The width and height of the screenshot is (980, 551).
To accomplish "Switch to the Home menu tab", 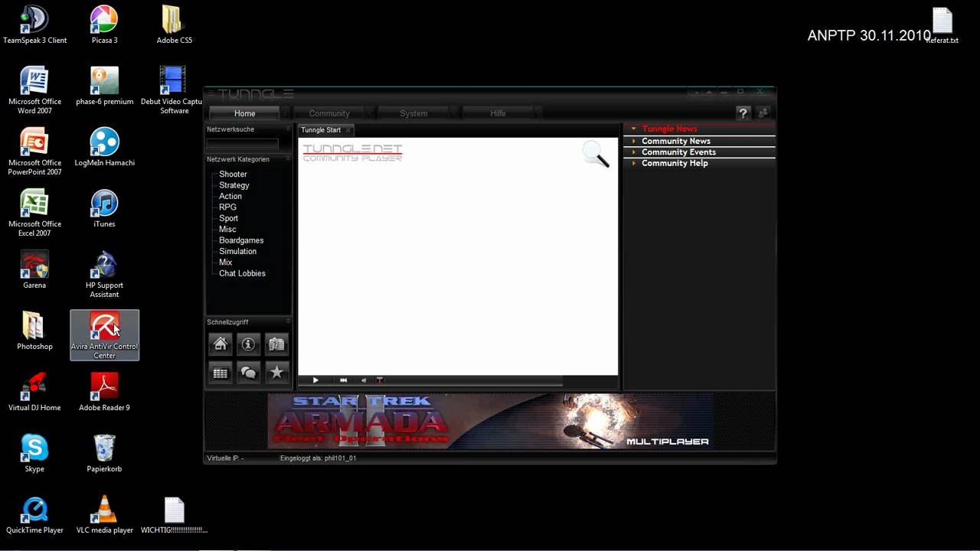I will point(245,113).
